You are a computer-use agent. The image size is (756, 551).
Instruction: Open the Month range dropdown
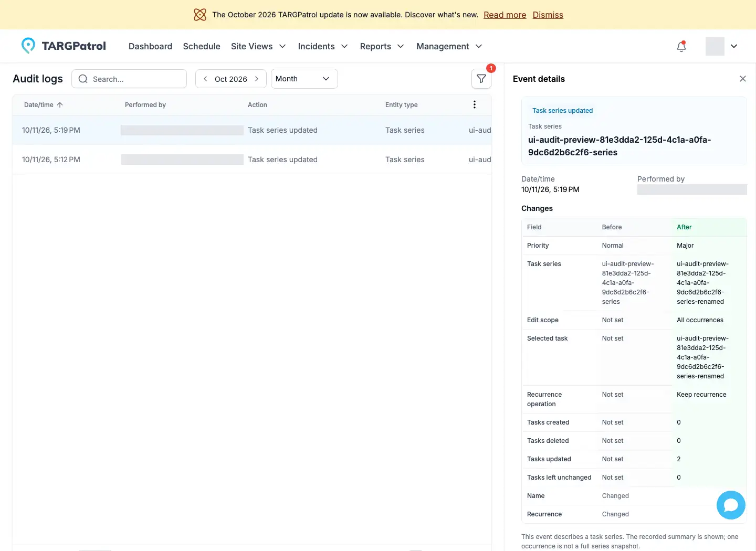304,79
